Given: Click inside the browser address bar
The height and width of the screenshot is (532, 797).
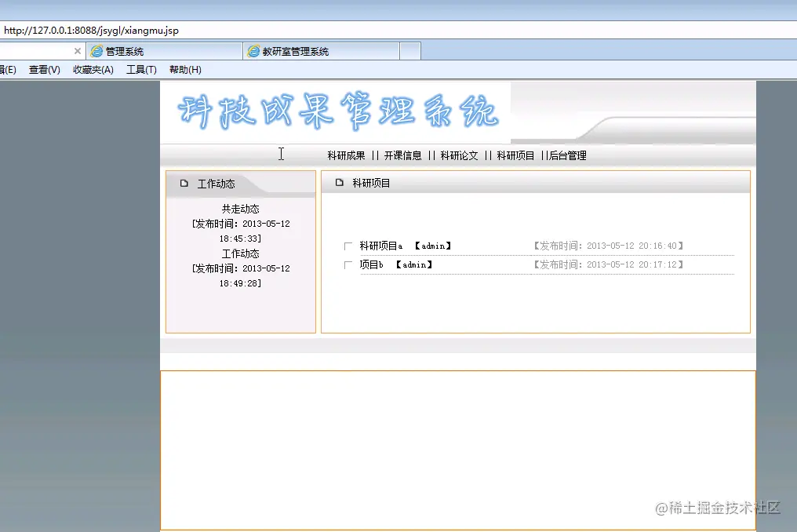Looking at the screenshot, I should pyautogui.click(x=314, y=30).
